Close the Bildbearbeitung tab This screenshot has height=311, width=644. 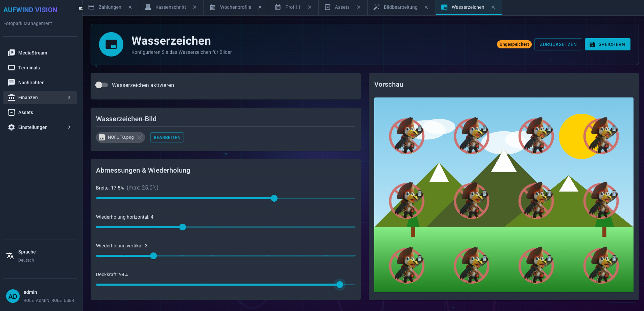pyautogui.click(x=426, y=7)
